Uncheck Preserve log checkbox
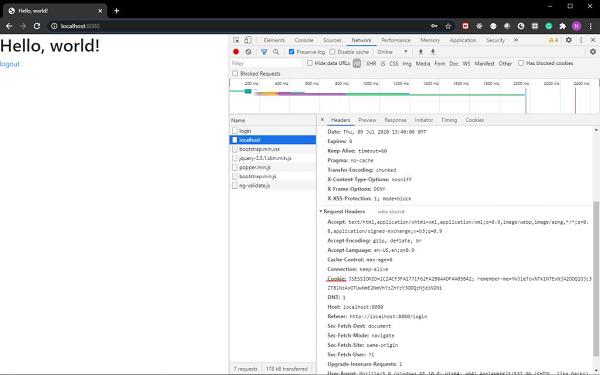This screenshot has height=375, width=600. click(292, 52)
